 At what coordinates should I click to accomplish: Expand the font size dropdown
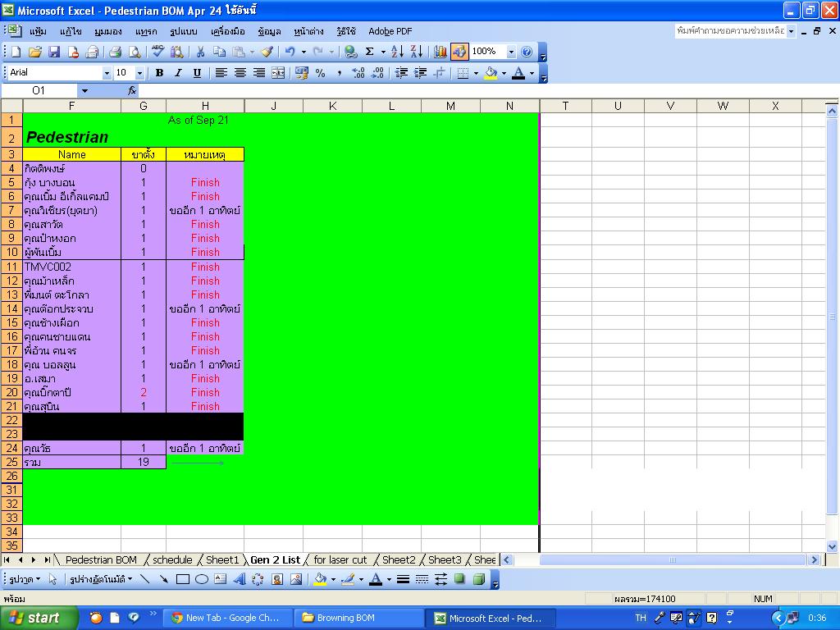pyautogui.click(x=139, y=73)
